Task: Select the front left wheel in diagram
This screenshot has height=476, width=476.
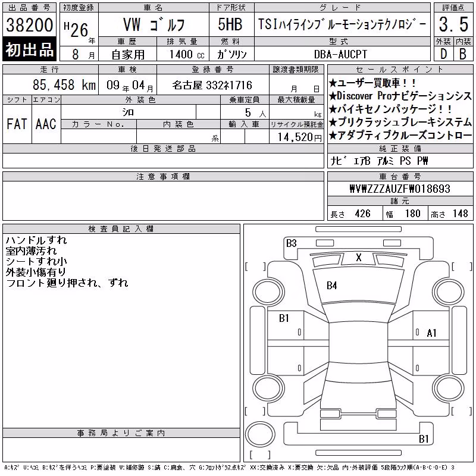Action: (x=269, y=293)
